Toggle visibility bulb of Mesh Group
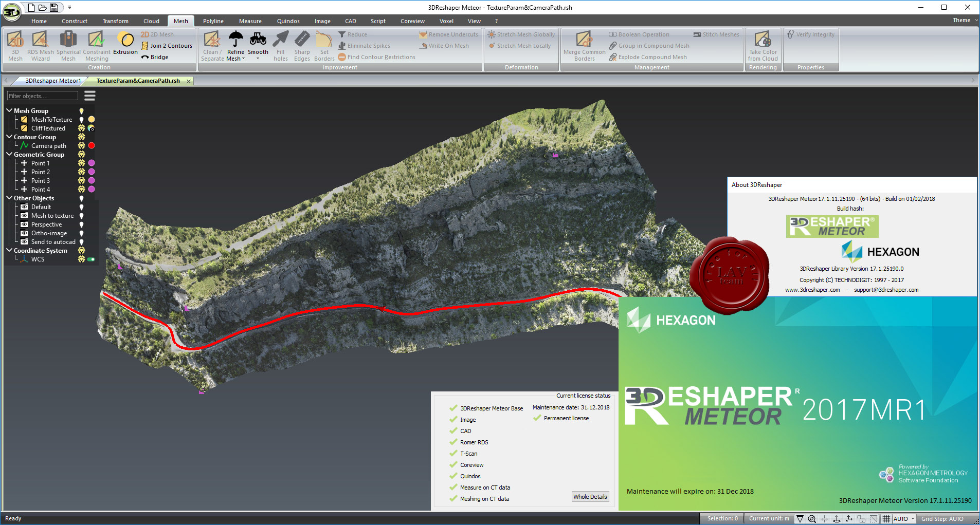 [x=81, y=111]
